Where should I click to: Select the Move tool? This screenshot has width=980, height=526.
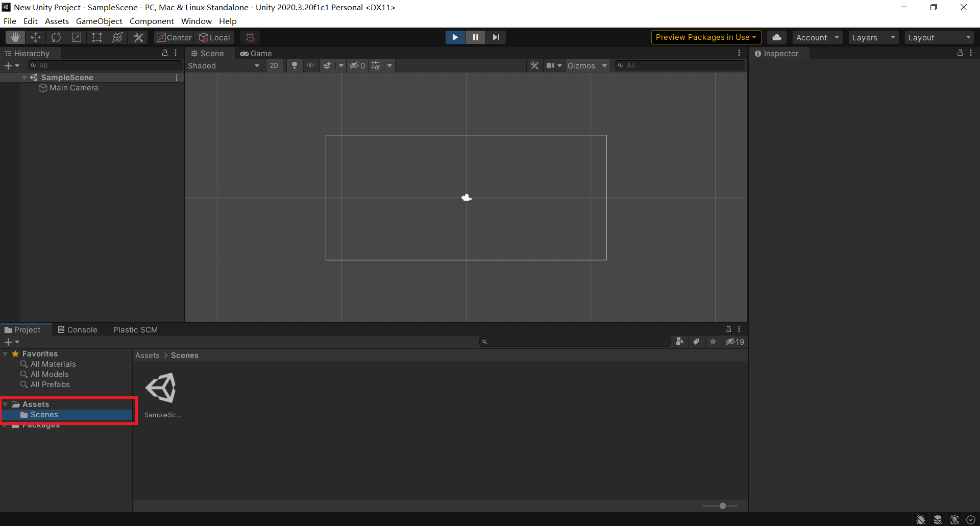click(36, 37)
